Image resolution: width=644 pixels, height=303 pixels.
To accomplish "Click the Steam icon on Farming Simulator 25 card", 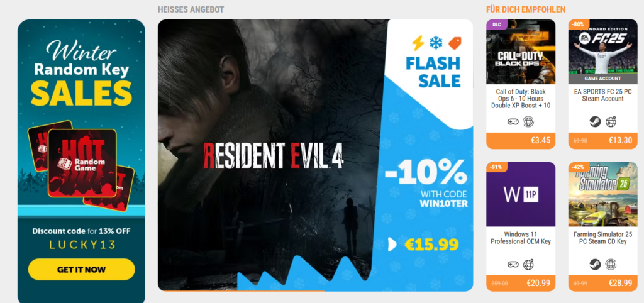I will point(595,264).
